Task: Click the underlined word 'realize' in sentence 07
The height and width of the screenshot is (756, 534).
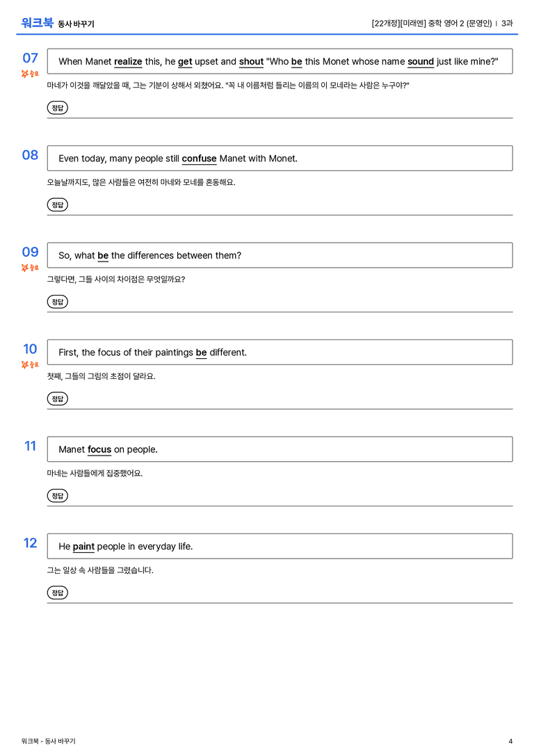Action: tap(128, 62)
